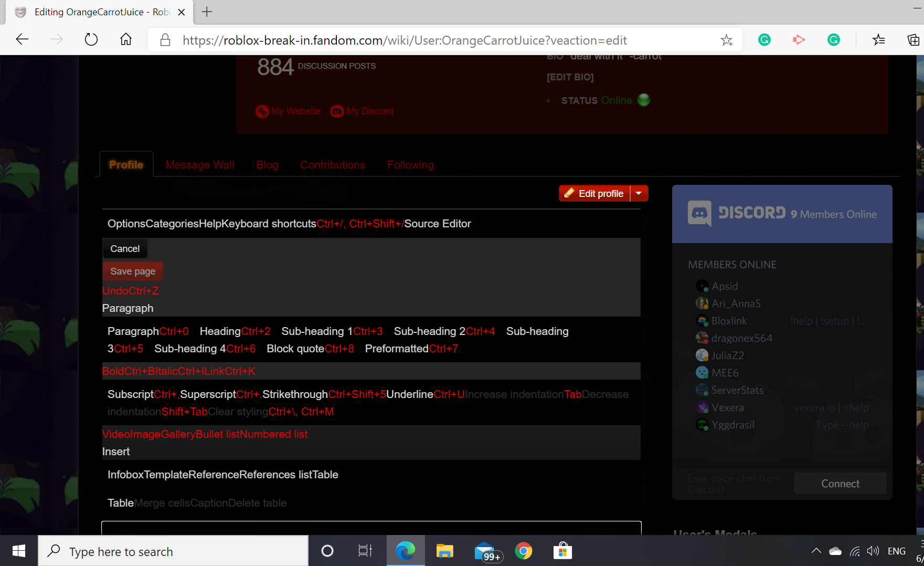Screen dimensions: 924x566
Task: Open the Contributions tab
Action: pyautogui.click(x=333, y=165)
